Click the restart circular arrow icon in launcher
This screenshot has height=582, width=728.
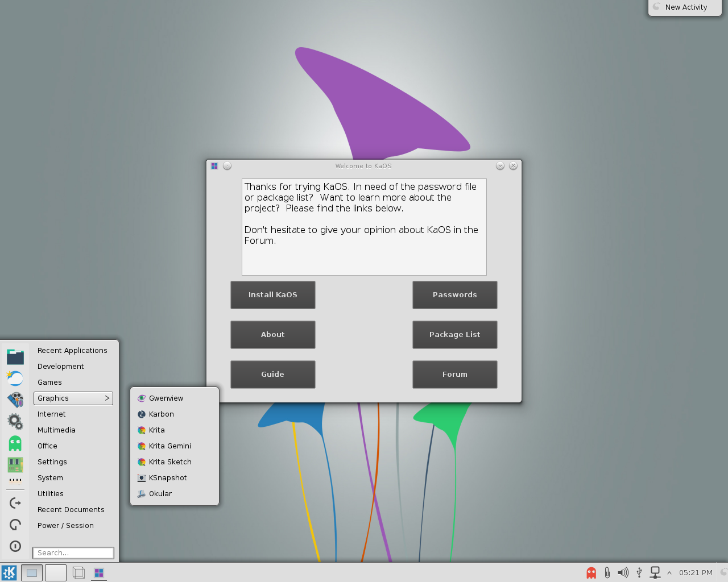tap(15, 525)
